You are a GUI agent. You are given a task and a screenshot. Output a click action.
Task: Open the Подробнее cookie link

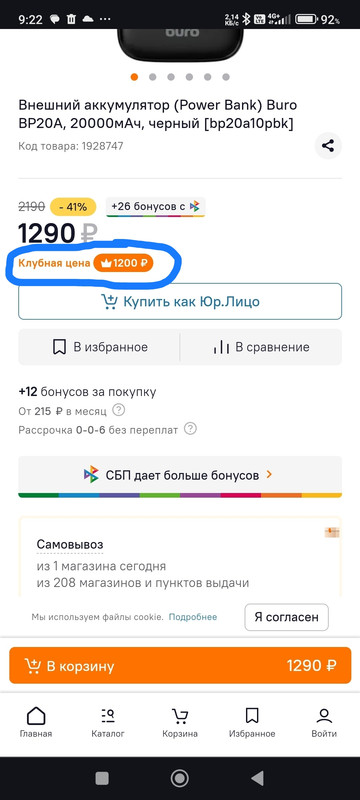[x=193, y=617]
